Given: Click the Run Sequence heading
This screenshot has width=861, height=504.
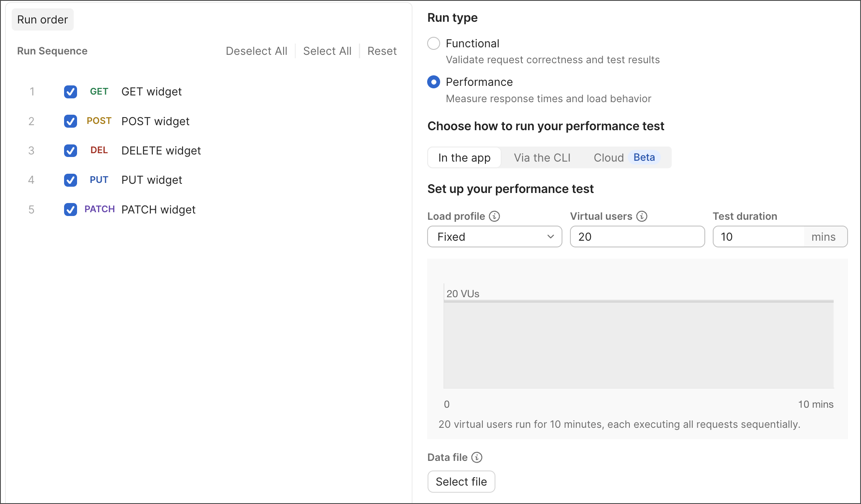Looking at the screenshot, I should tap(52, 51).
